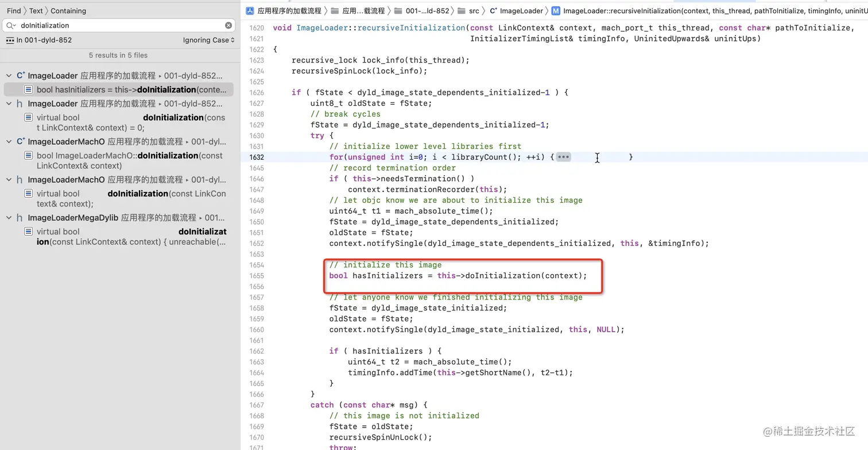Open the Containing match-type selector

68,10
